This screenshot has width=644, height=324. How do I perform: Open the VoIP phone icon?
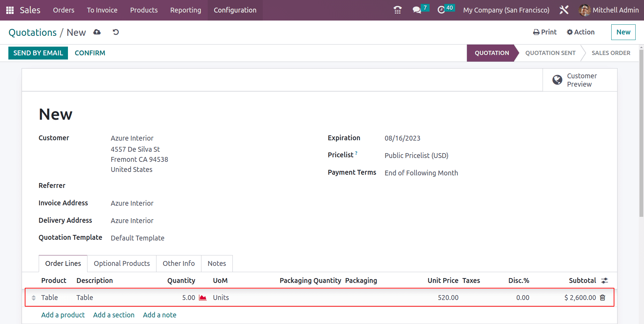click(x=398, y=10)
